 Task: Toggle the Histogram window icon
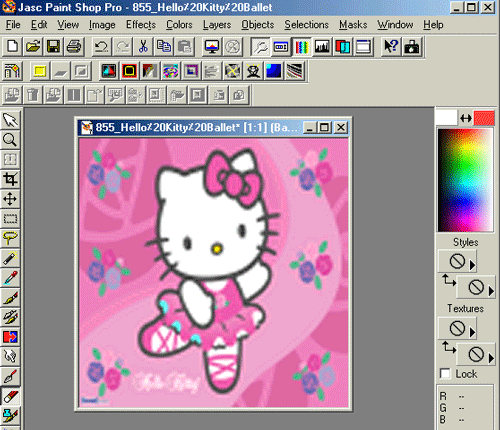(x=322, y=46)
